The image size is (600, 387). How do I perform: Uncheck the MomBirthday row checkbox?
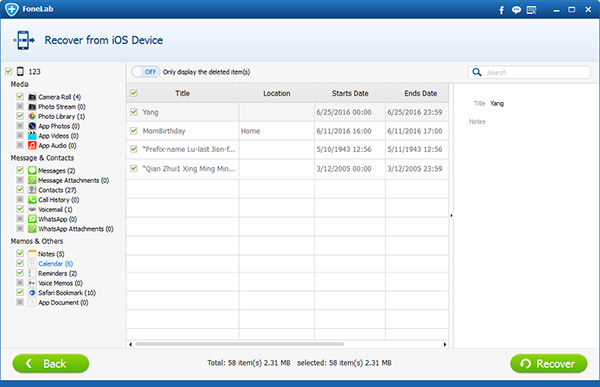134,131
